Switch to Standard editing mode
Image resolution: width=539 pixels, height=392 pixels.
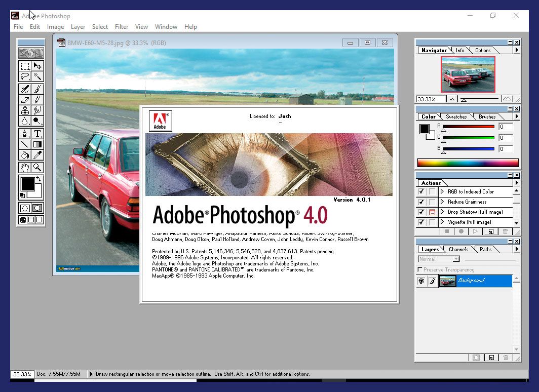point(25,208)
